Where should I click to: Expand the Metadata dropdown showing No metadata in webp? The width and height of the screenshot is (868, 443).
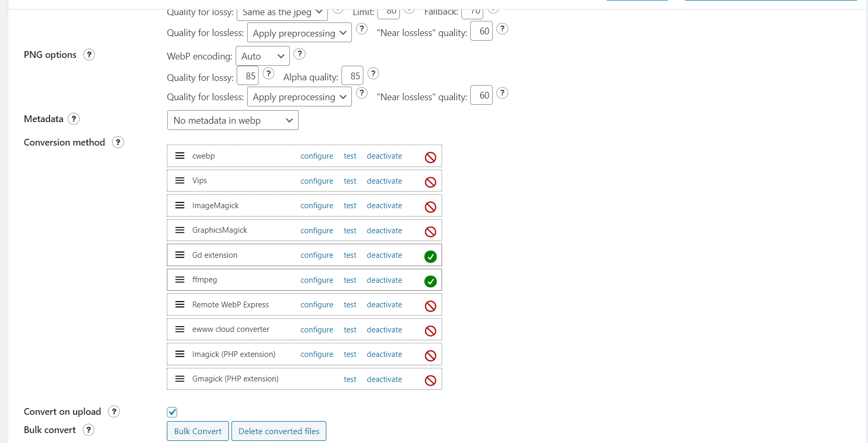(233, 121)
